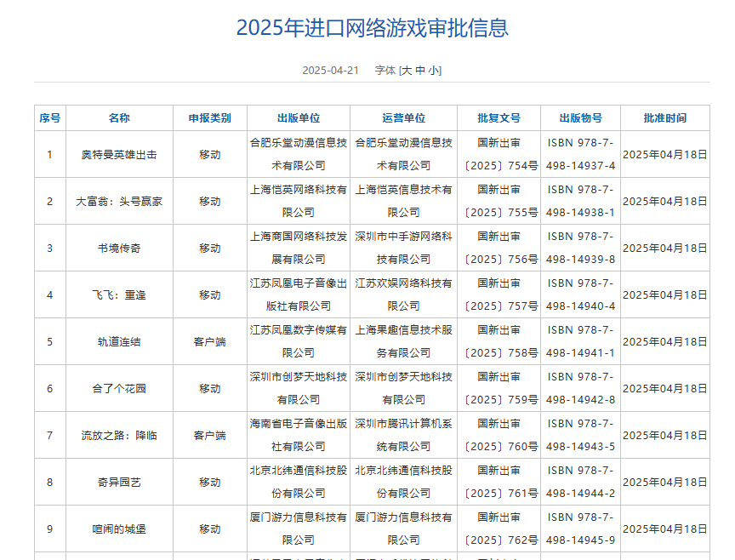The height and width of the screenshot is (560, 735).
Task: Click the 申报类别 column header
Action: 210,118
